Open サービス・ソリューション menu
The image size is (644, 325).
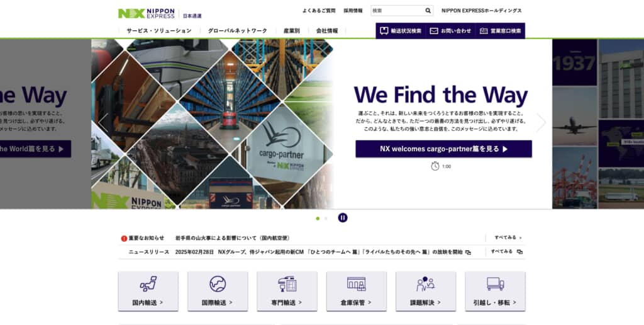(x=159, y=30)
